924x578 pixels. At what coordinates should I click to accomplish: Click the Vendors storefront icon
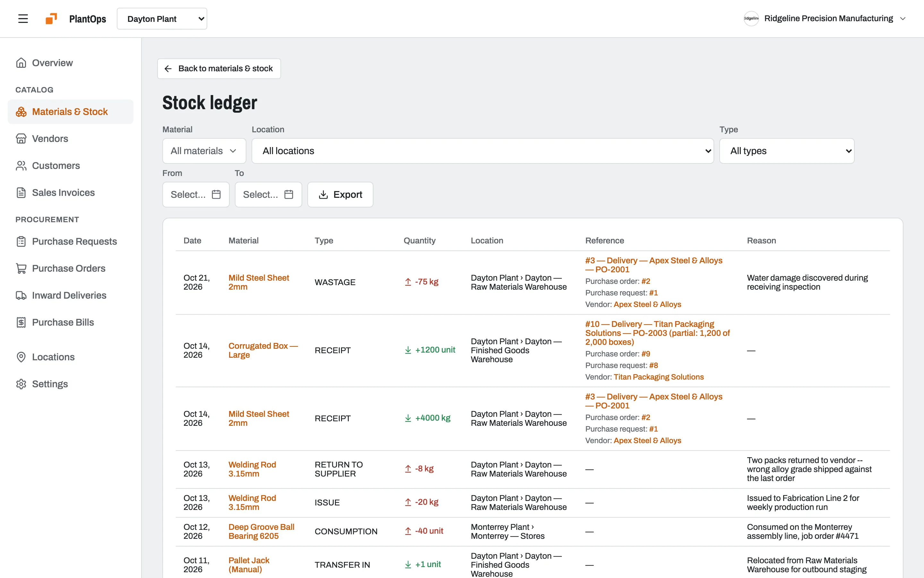click(21, 138)
